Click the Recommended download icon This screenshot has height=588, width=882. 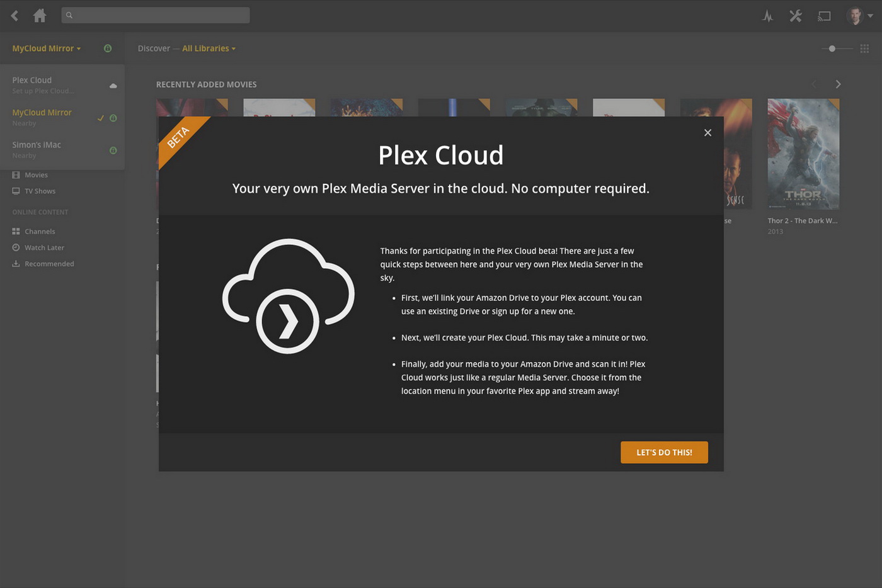[16, 264]
